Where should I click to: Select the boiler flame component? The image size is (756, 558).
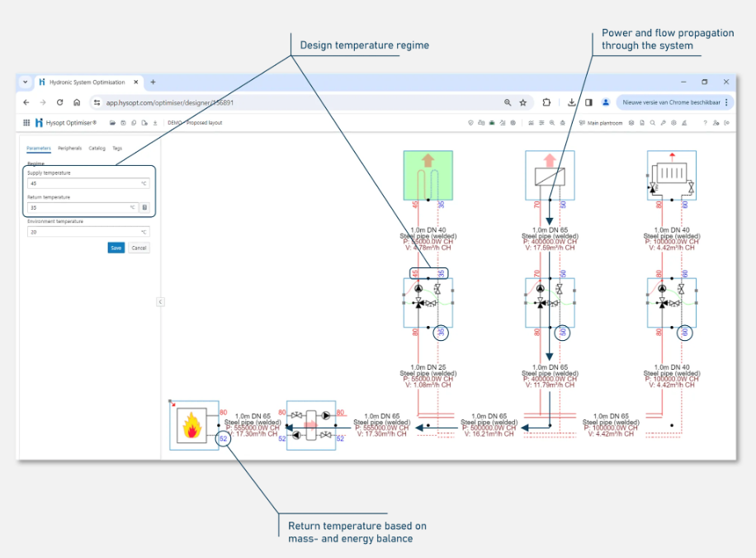coord(194,425)
